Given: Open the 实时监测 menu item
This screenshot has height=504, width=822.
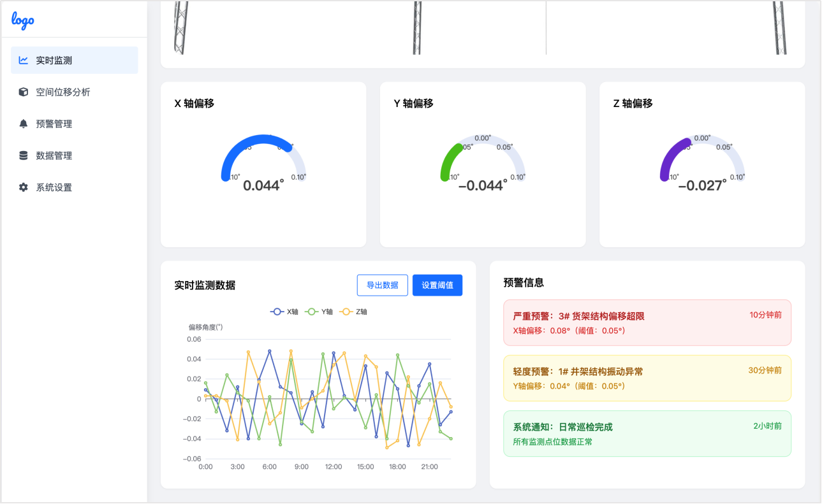Looking at the screenshot, I should pyautogui.click(x=74, y=61).
